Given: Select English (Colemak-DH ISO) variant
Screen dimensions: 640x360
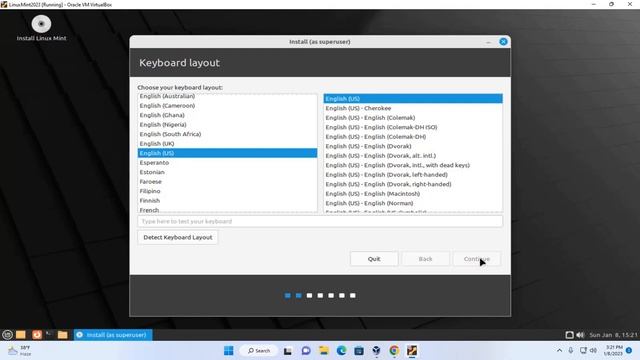Looking at the screenshot, I should click(x=413, y=127).
